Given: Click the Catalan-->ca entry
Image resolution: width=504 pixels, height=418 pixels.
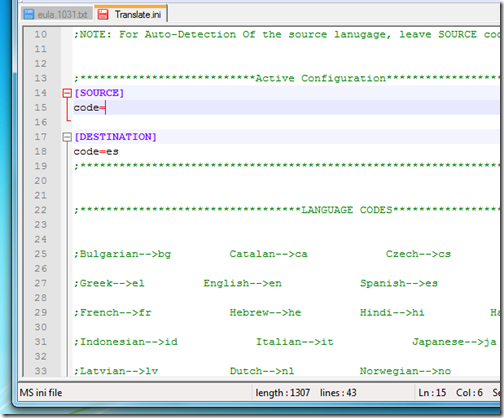Looking at the screenshot, I should [268, 254].
